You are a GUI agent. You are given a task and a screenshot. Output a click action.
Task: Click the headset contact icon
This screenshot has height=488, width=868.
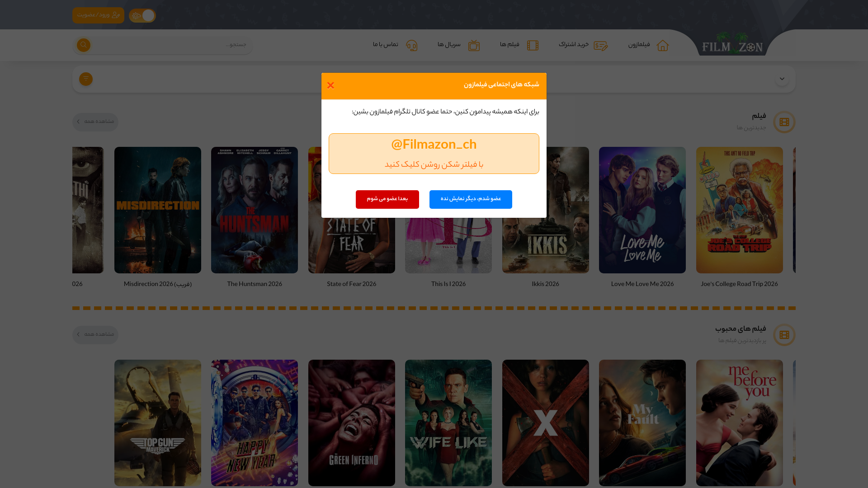click(412, 46)
